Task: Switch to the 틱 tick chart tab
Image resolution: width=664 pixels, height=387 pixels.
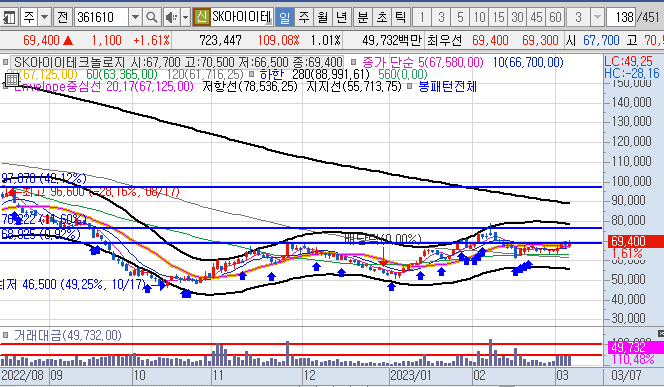Action: 400,17
